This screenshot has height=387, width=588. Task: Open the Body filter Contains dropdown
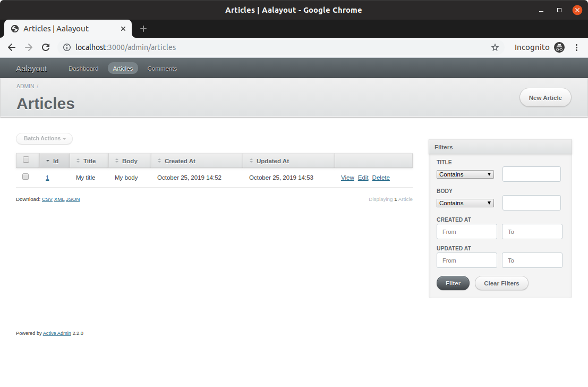(x=465, y=203)
